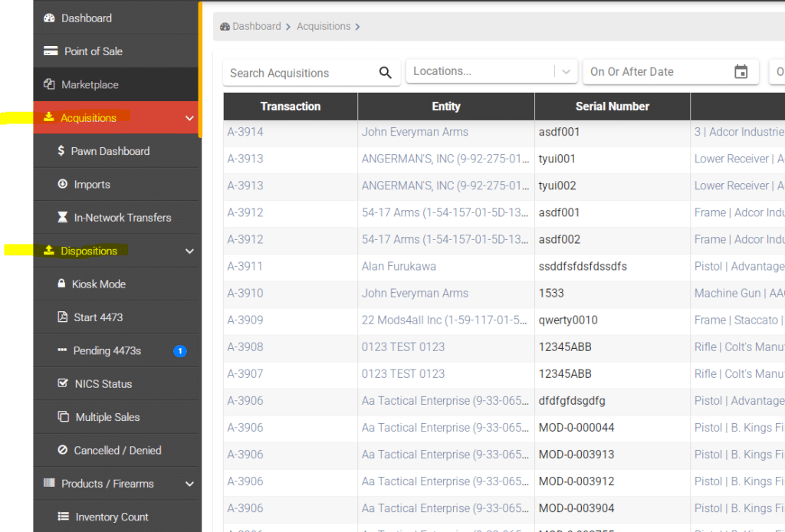
Task: Open transaction A-3914 link
Action: tap(245, 132)
